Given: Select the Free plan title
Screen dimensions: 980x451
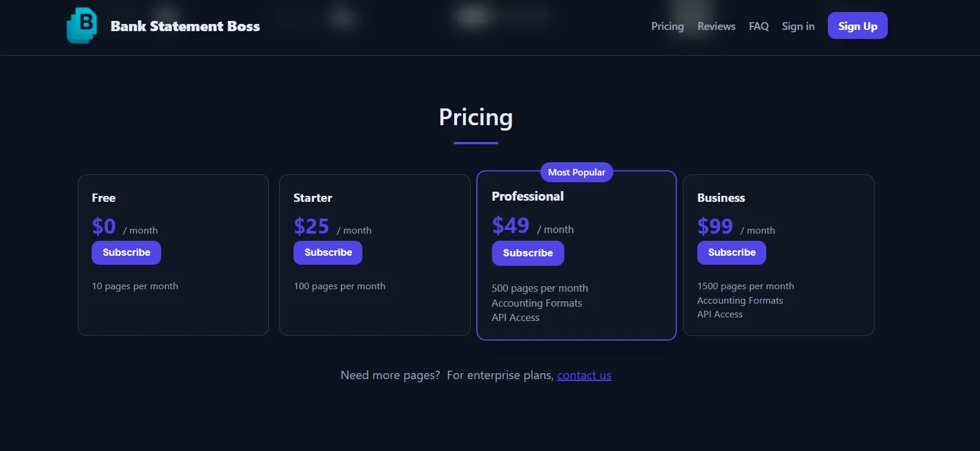Looking at the screenshot, I should click(104, 198).
